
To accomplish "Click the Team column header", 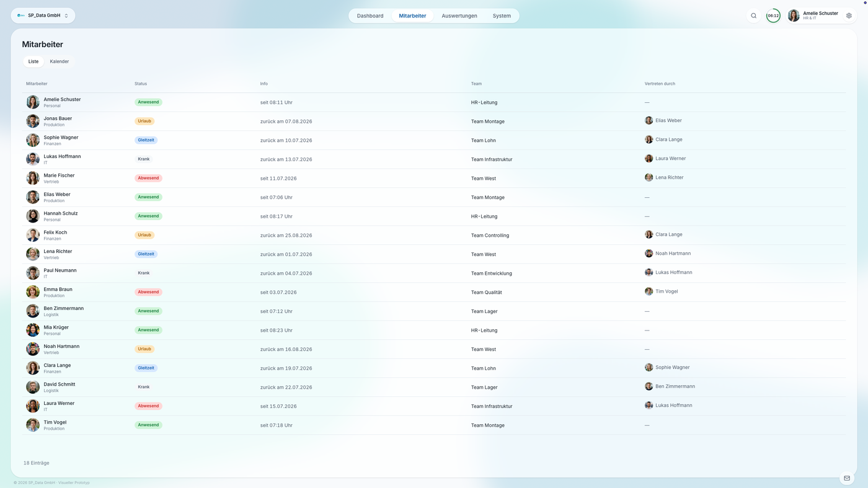I will click(x=476, y=84).
